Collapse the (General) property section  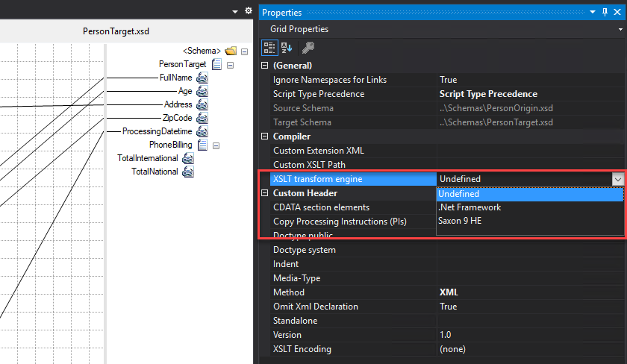pyautogui.click(x=264, y=66)
